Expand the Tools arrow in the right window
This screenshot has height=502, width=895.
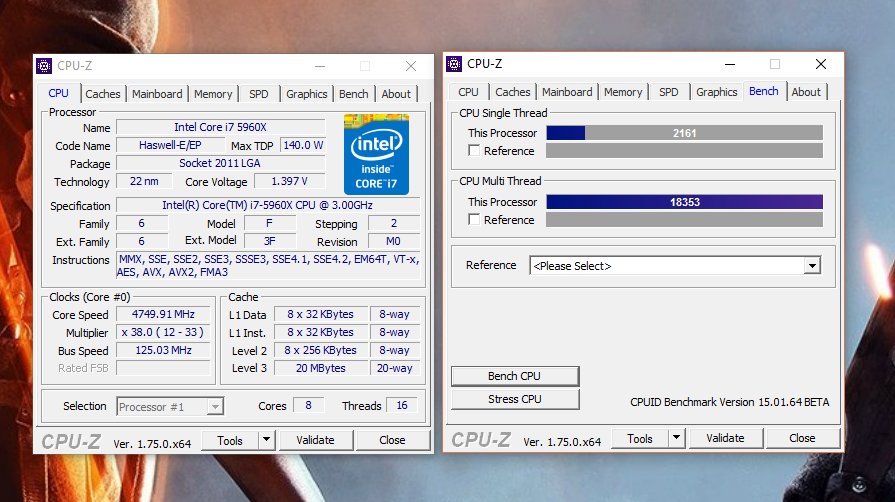click(676, 438)
